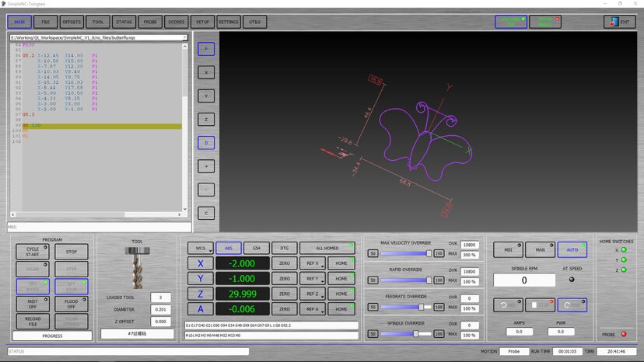The height and width of the screenshot is (362, 644).
Task: Set rapid override to 100
Action: (439, 280)
